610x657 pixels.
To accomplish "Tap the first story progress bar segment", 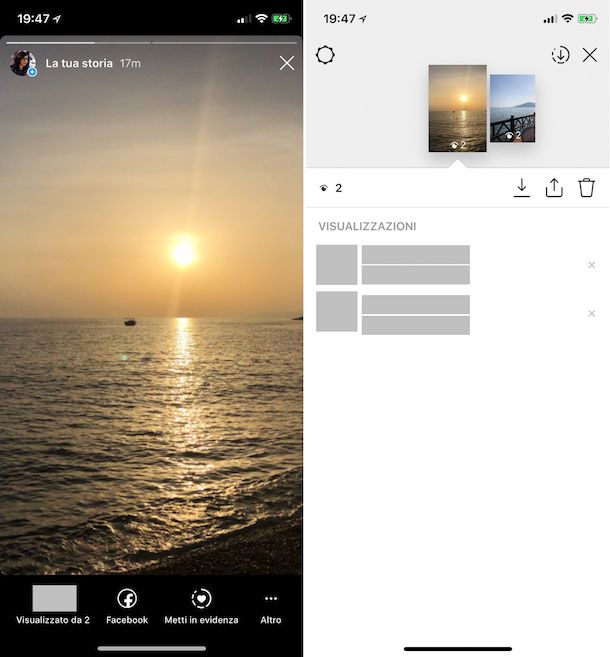I will [78, 43].
